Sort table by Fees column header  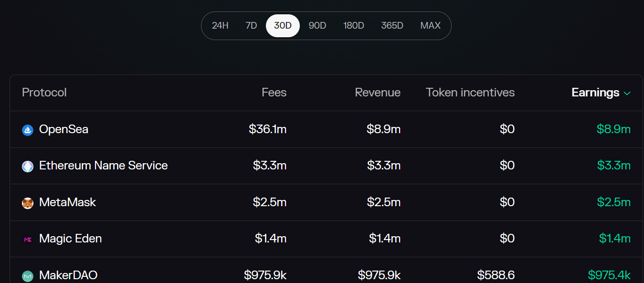(x=274, y=93)
